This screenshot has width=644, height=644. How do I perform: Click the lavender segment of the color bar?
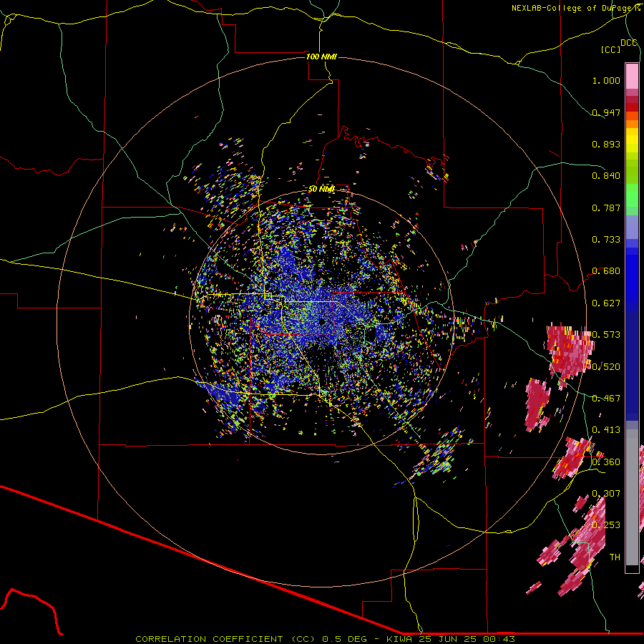(x=632, y=227)
